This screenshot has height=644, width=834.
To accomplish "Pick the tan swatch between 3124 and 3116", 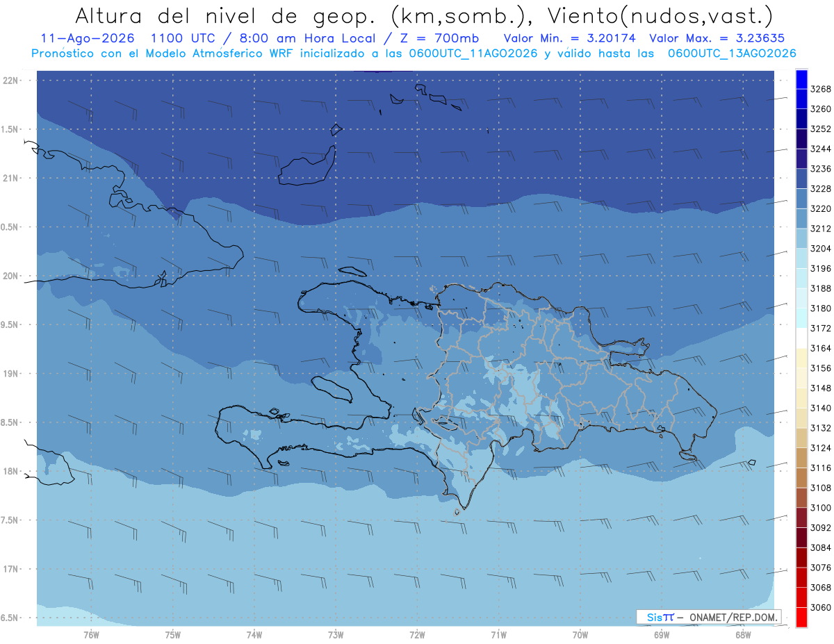I will pos(801,458).
